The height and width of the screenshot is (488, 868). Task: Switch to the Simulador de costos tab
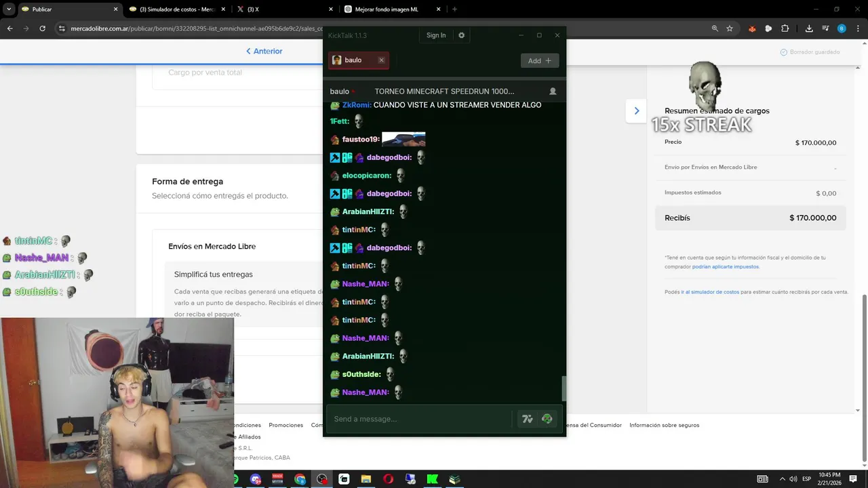pyautogui.click(x=178, y=9)
